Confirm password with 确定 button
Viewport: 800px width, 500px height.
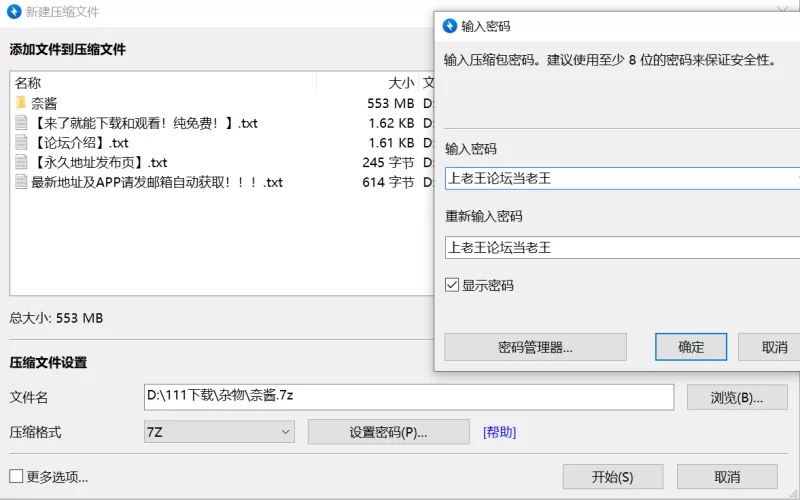(x=691, y=347)
